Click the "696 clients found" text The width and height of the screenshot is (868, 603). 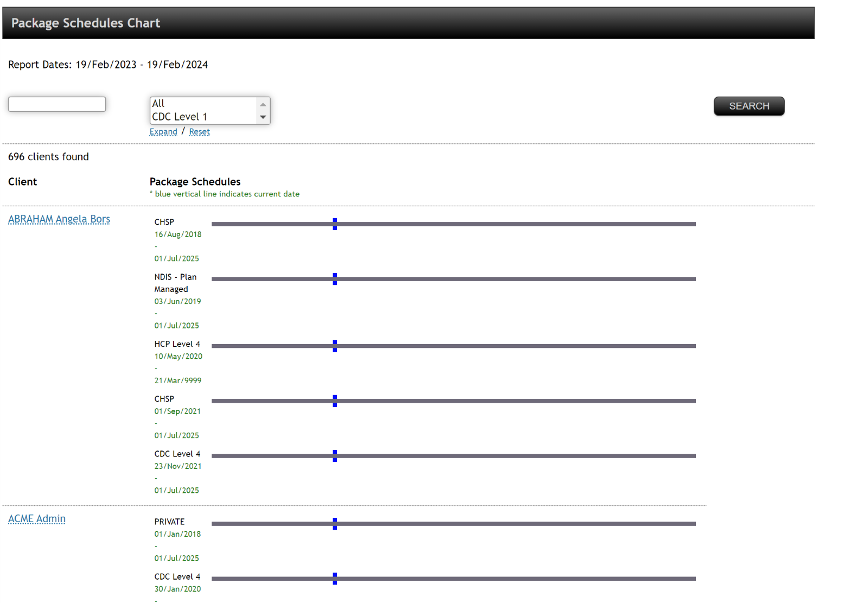(x=48, y=156)
